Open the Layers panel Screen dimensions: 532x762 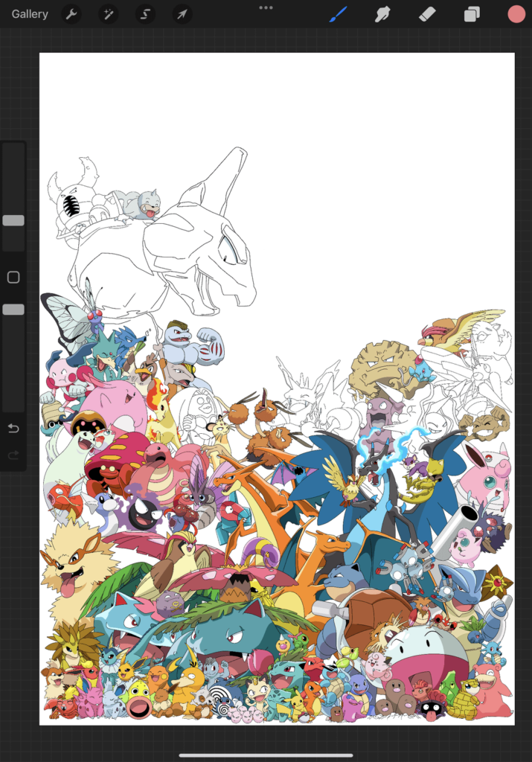[472, 14]
